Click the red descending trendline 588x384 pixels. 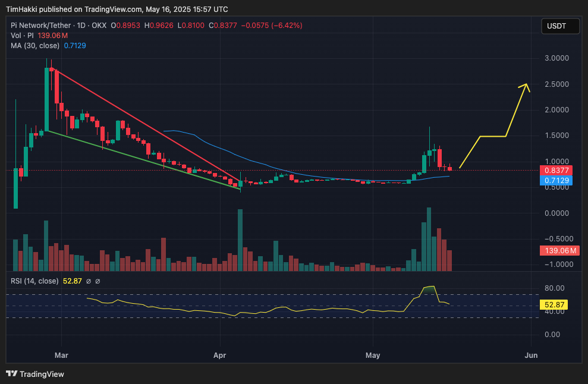(149, 125)
